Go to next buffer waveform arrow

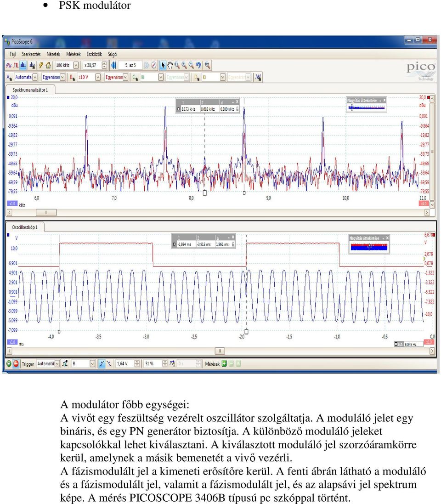147,65
